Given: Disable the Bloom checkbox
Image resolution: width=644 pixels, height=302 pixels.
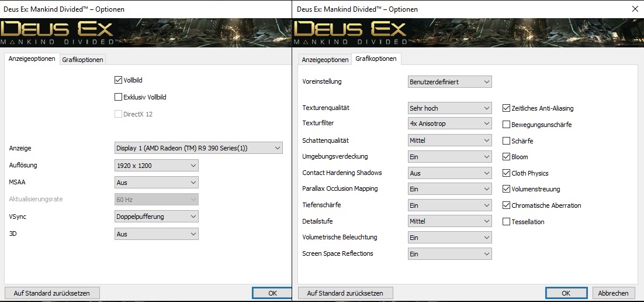Looking at the screenshot, I should (x=507, y=157).
